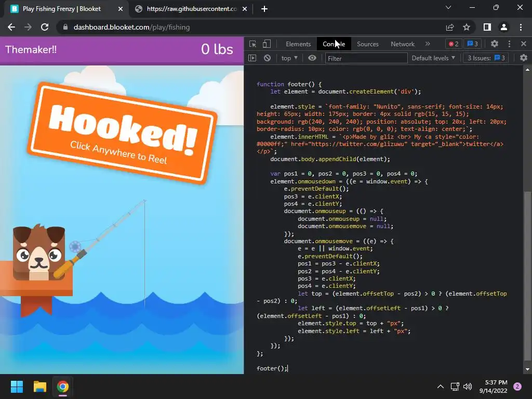The width and height of the screenshot is (532, 399).
Task: Activate DevTools inspect element picker
Action: click(253, 44)
